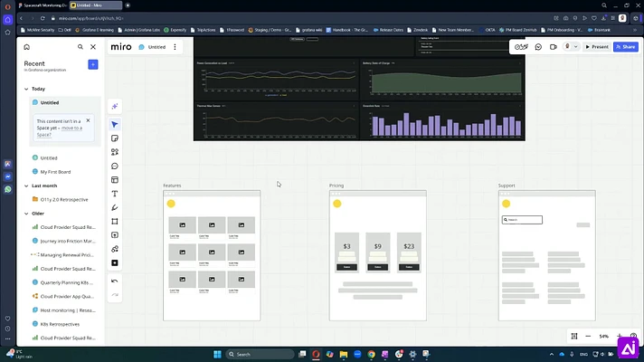This screenshot has width=644, height=362.
Task: Select the Grafana dashboard image on canvas
Action: point(359,89)
